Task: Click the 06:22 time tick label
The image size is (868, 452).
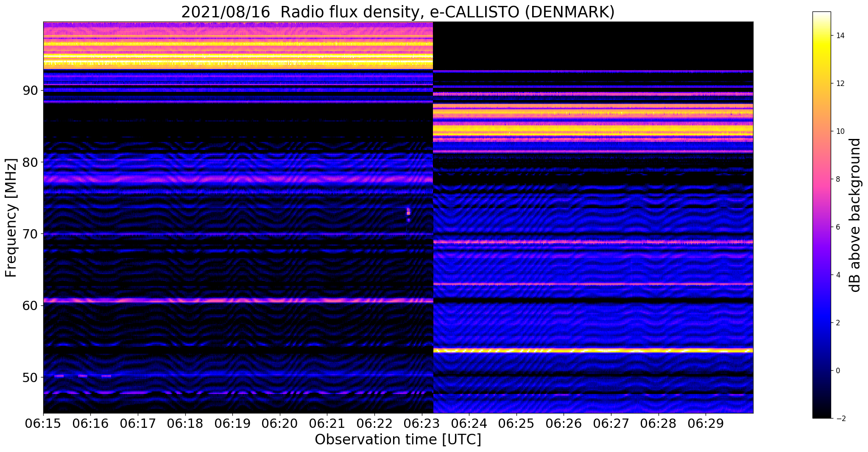Action: tap(374, 423)
